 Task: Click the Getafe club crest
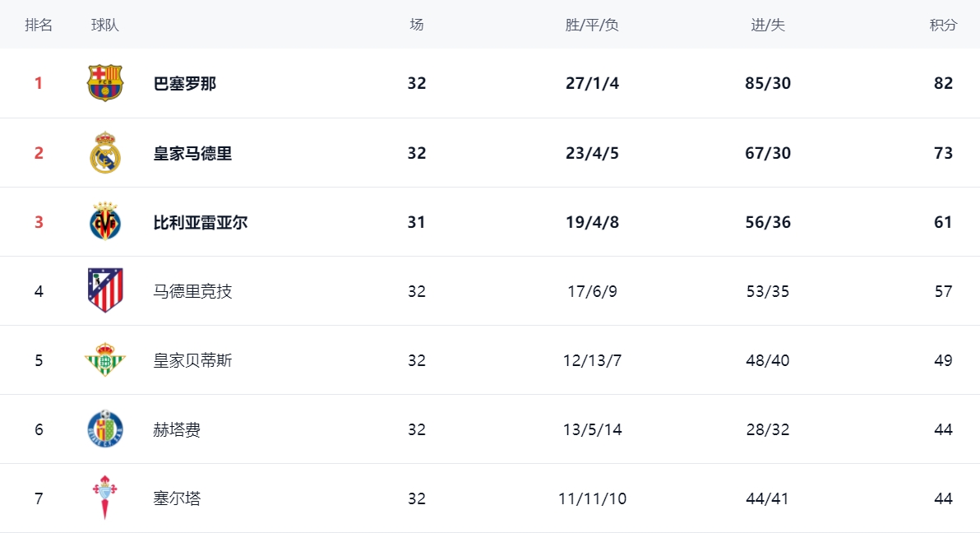coord(105,429)
